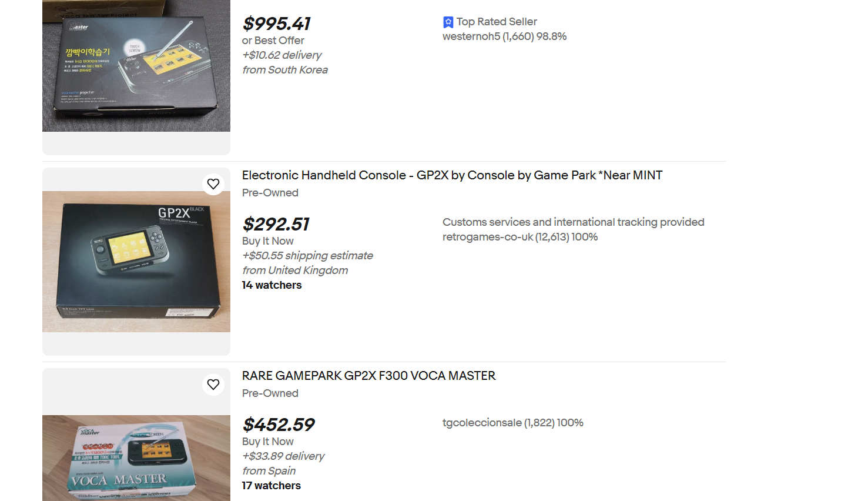The image size is (868, 501).
Task: Open RARE GAMEPARK GP2X F300 VOCA MASTER title
Action: tap(368, 376)
